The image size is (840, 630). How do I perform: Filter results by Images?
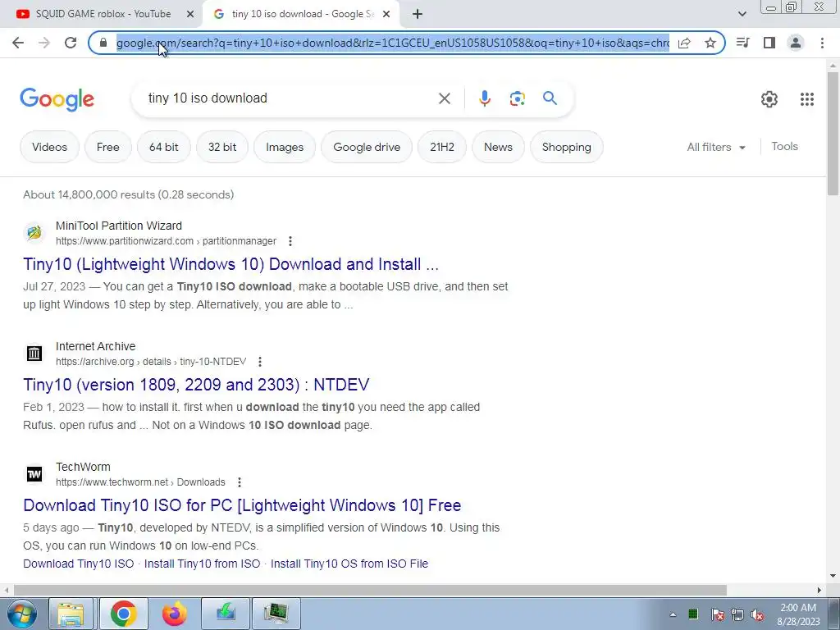tap(285, 147)
